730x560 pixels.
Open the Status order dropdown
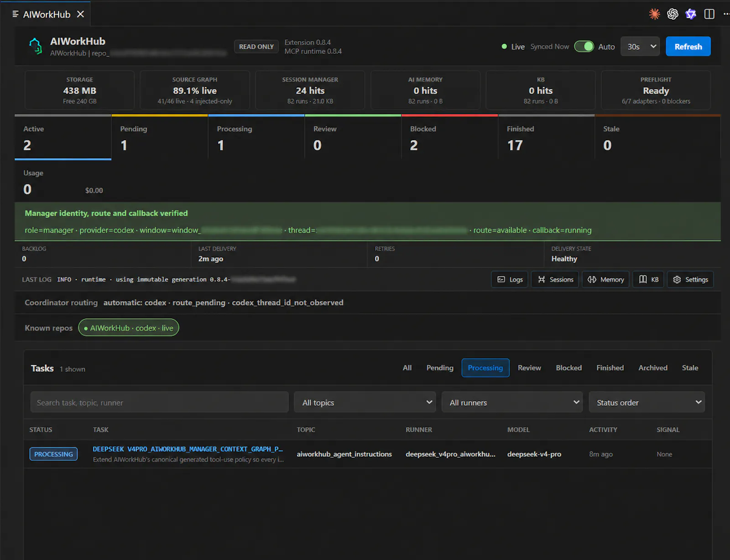click(647, 403)
